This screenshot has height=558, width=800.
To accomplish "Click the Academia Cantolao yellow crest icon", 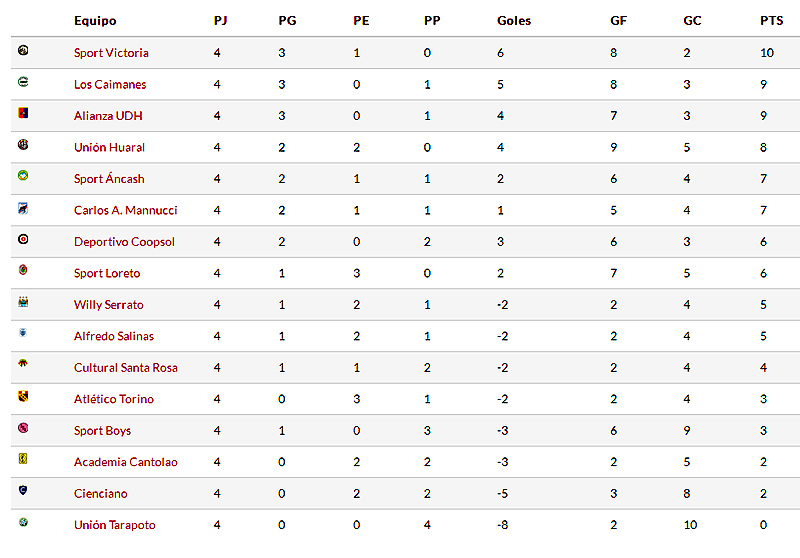I will tap(23, 459).
